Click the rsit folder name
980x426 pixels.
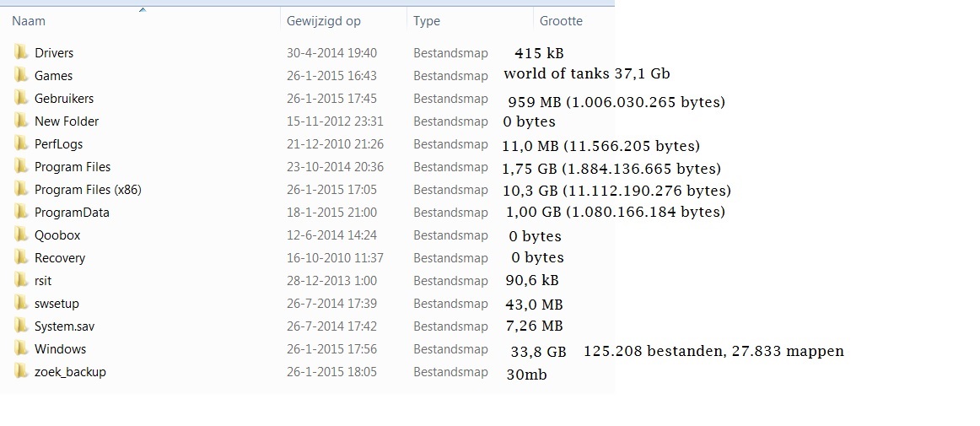pyautogui.click(x=43, y=281)
